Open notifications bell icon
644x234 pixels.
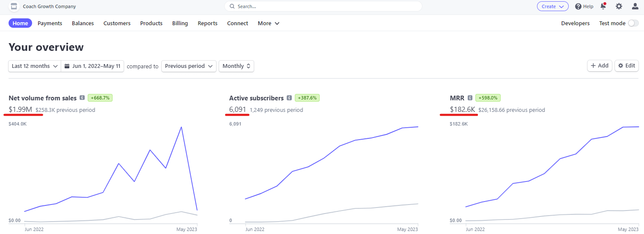point(603,6)
